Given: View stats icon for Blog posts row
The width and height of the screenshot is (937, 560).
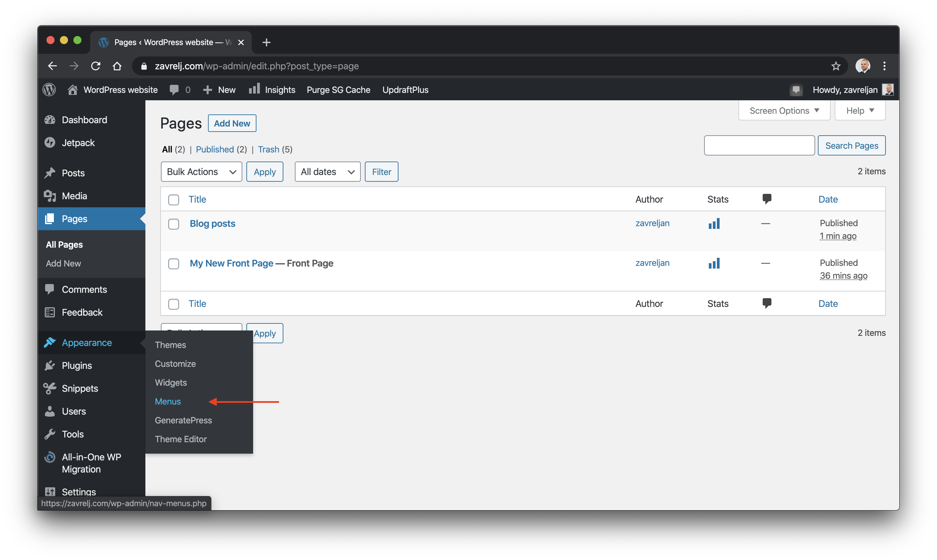Looking at the screenshot, I should pos(714,223).
